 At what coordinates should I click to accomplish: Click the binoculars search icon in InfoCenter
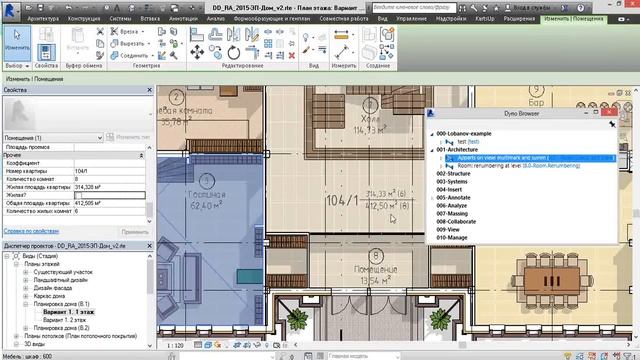point(462,8)
